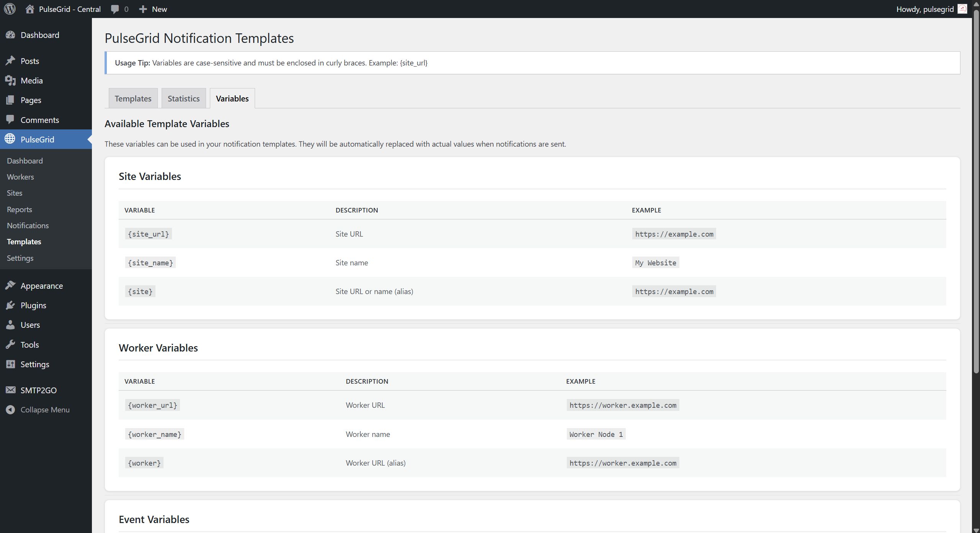The image size is (980, 533).
Task: Click the SMTP2GO envelope icon
Action: pos(10,390)
